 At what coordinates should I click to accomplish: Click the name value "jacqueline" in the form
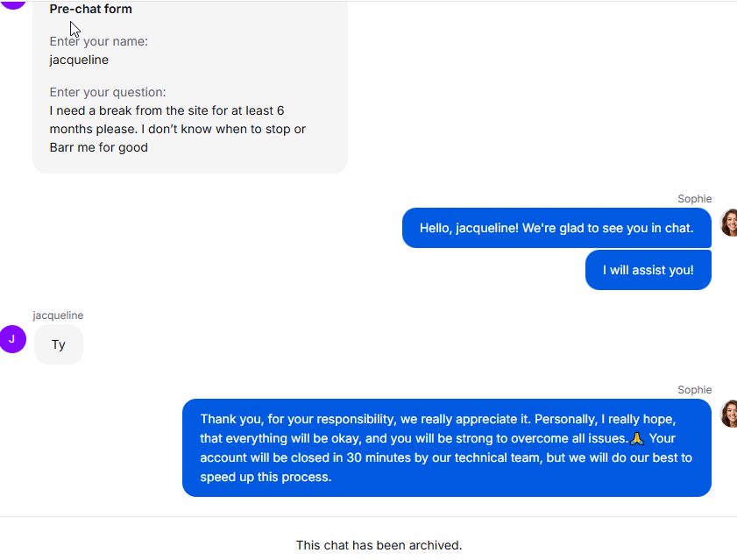(x=79, y=60)
